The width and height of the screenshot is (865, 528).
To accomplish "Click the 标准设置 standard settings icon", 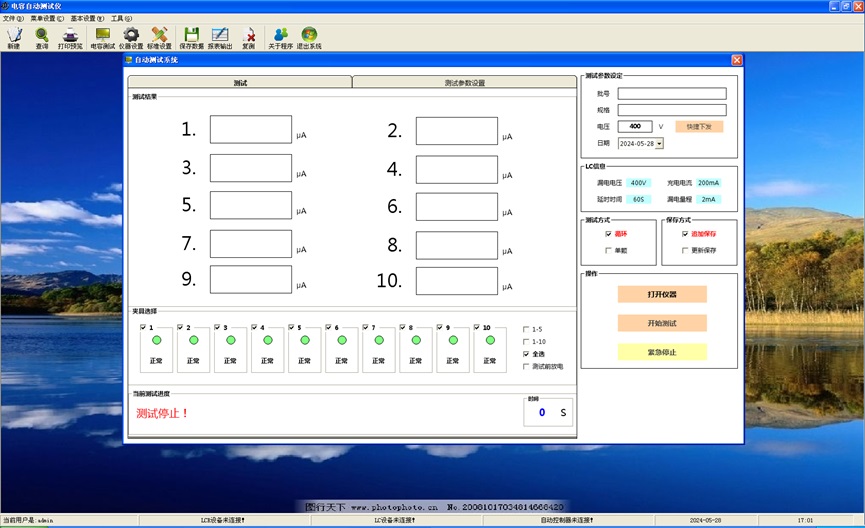I will (159, 36).
